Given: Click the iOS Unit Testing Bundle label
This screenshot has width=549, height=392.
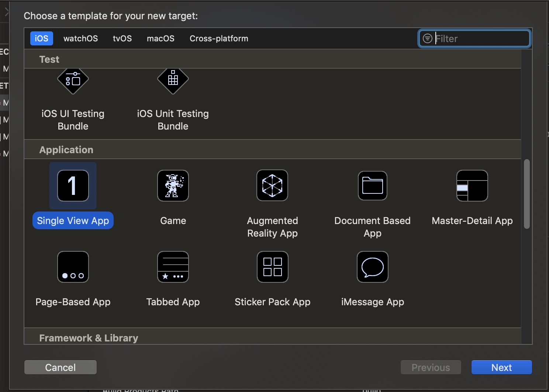Looking at the screenshot, I should (173, 120).
